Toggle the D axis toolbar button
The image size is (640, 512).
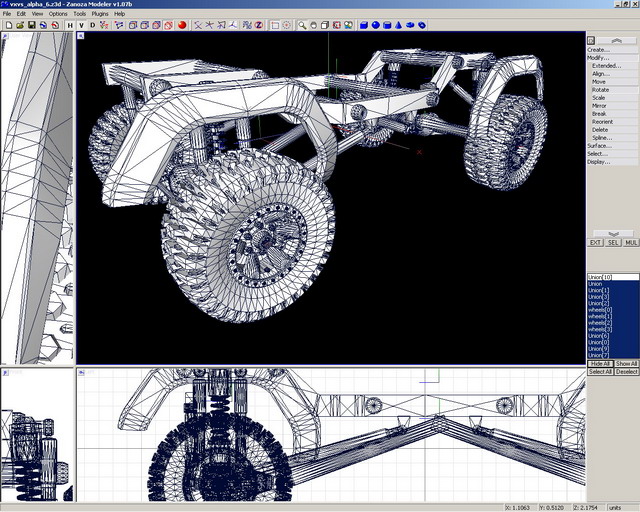93,25
